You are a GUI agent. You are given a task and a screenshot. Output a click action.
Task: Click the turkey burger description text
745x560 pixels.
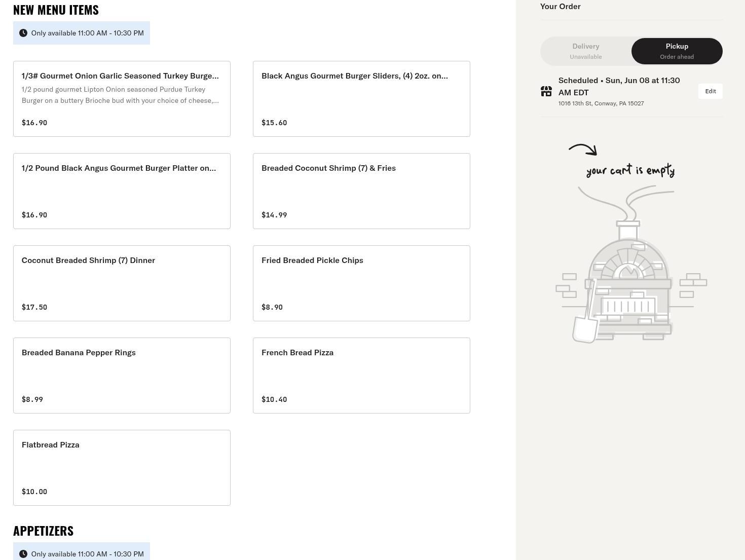pos(120,95)
